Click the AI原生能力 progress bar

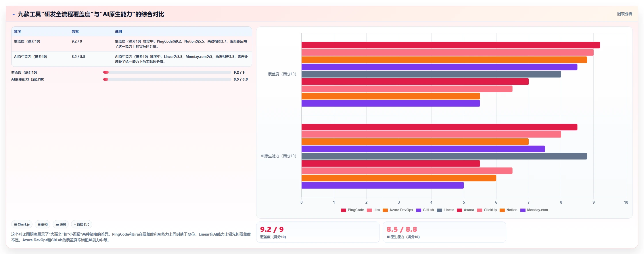(167, 79)
